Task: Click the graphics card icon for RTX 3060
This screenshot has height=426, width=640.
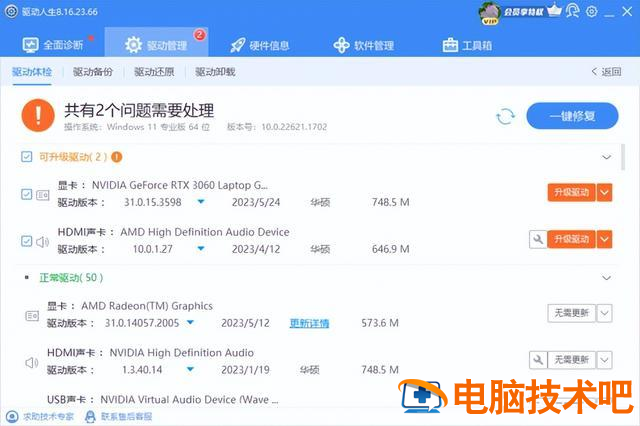Action: [43, 195]
